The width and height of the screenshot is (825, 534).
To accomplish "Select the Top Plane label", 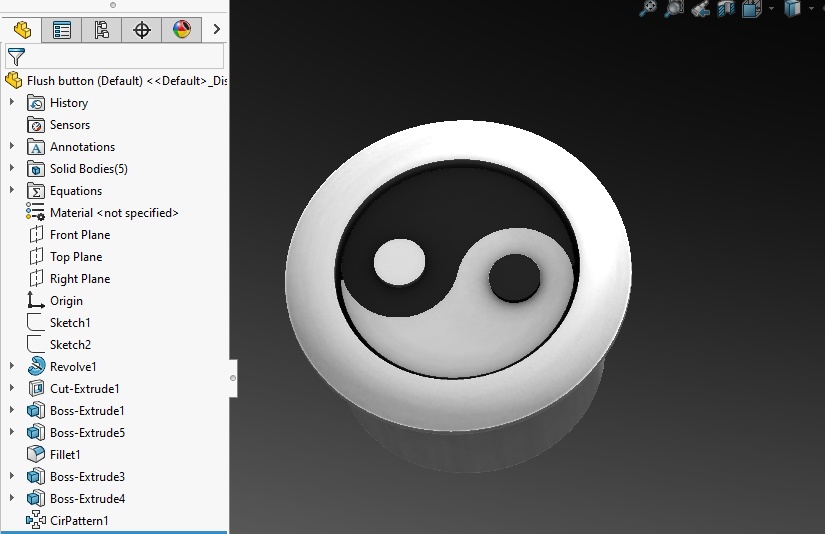I will point(76,257).
